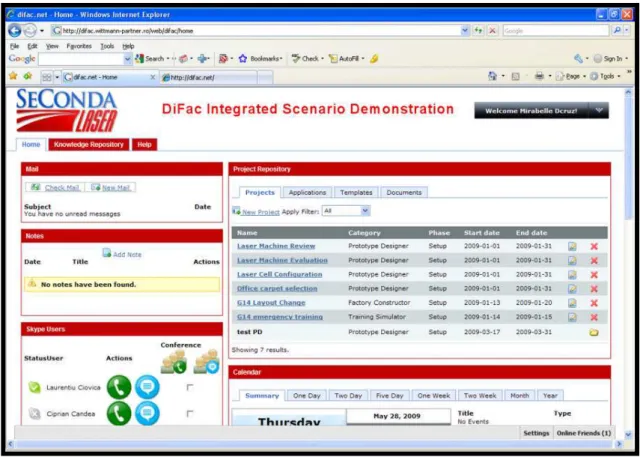Open Google toolbar search box dropdown

[x=128, y=59]
